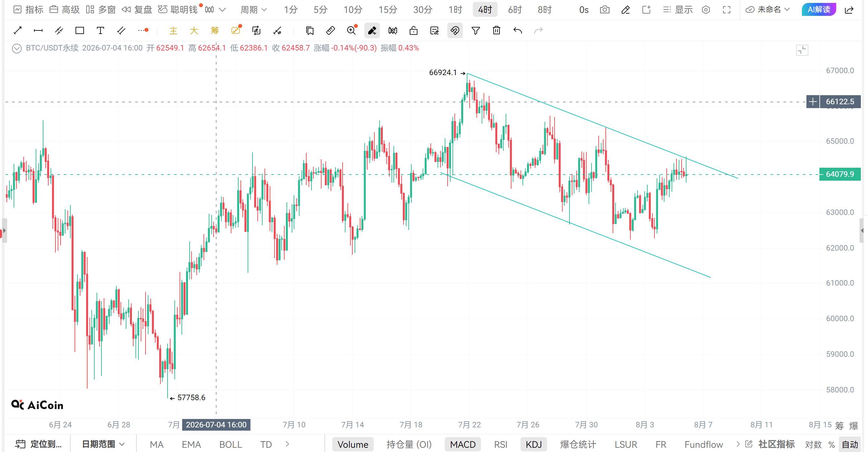Image resolution: width=868 pixels, height=452 pixels.
Task: Enter fullscreen chart mode
Action: tap(727, 10)
